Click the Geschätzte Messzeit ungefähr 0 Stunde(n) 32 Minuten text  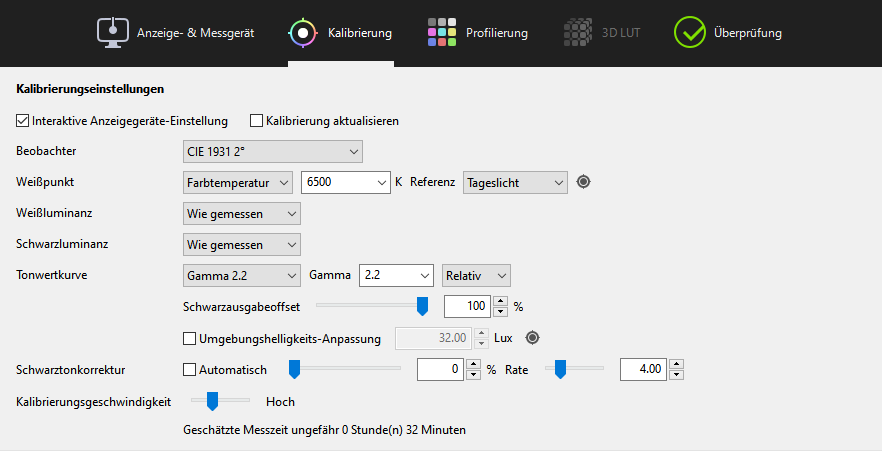pyautogui.click(x=325, y=430)
